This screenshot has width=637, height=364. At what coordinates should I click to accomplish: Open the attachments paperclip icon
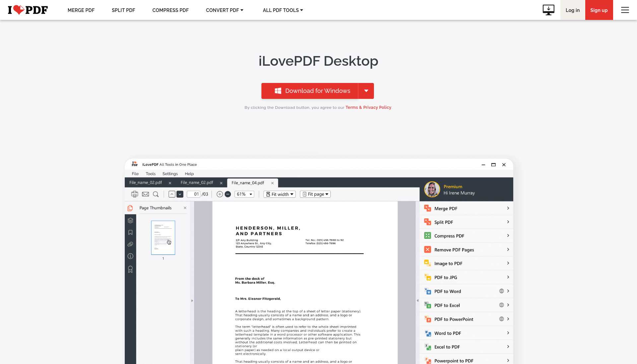pyautogui.click(x=130, y=244)
